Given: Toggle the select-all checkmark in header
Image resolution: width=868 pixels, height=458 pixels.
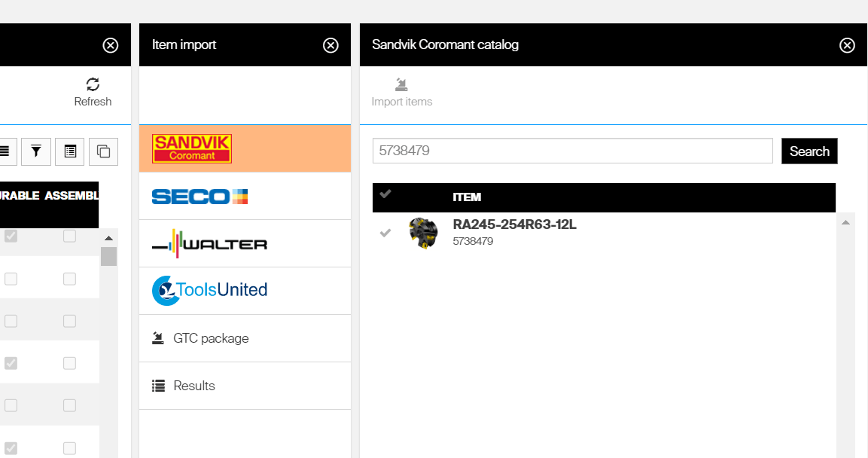Looking at the screenshot, I should point(385,195).
